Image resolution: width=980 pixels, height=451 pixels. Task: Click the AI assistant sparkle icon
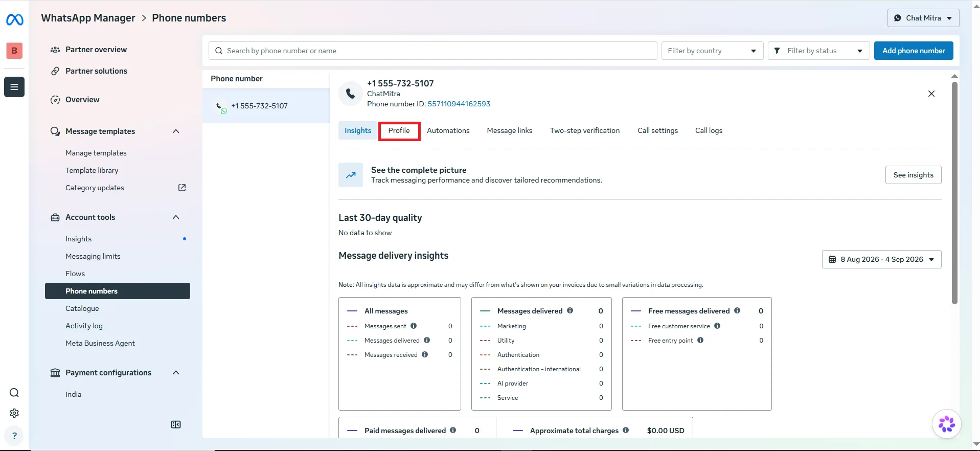tap(947, 424)
